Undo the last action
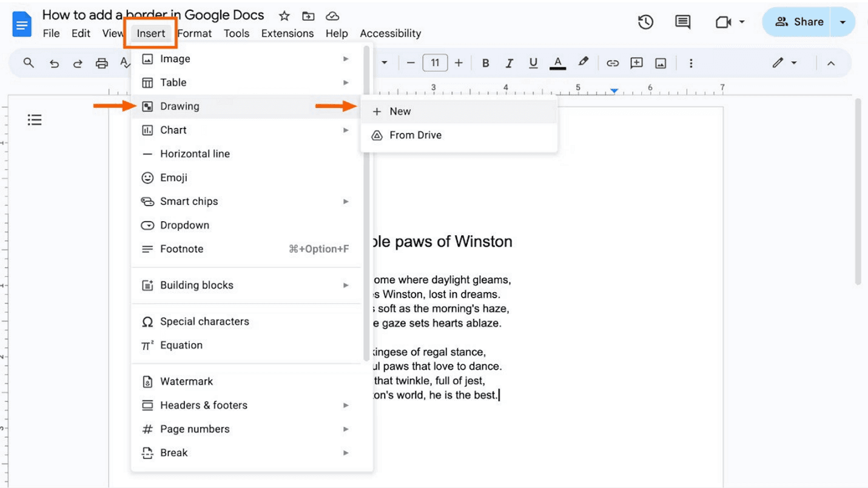This screenshot has width=868, height=488. (55, 63)
